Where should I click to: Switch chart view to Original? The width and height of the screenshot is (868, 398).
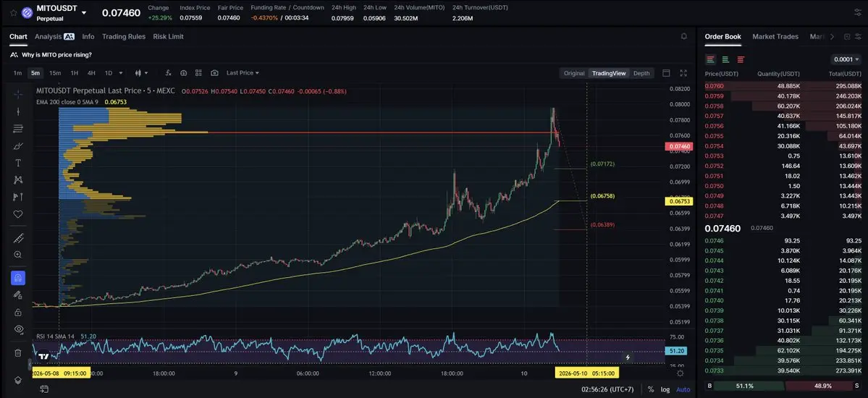pos(574,73)
